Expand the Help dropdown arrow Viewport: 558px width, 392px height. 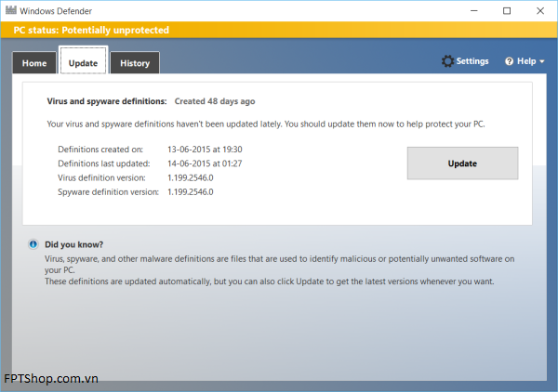(x=542, y=62)
